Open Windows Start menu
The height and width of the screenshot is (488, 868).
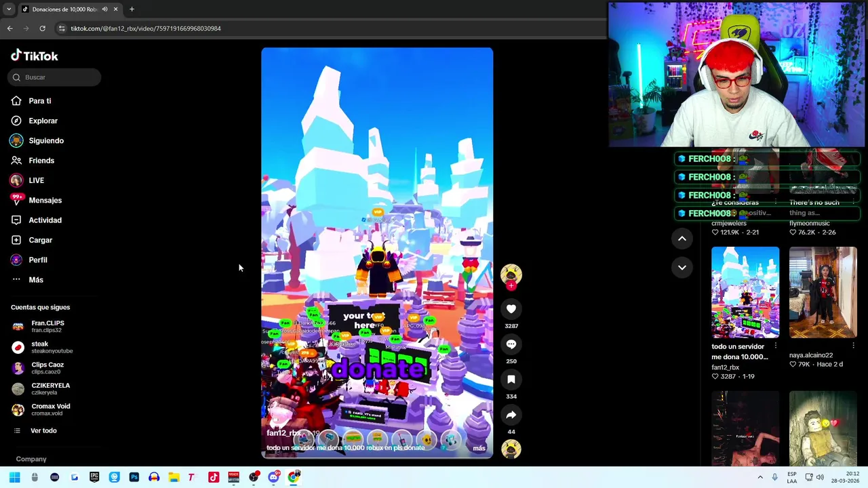tap(15, 477)
